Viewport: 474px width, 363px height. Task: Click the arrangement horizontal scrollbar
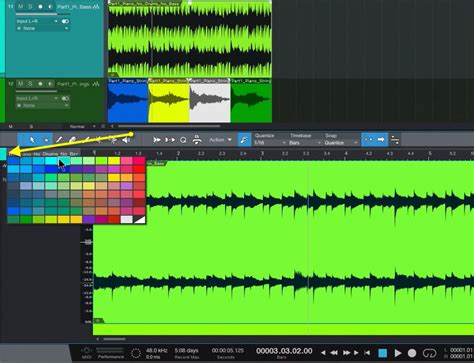(169, 126)
